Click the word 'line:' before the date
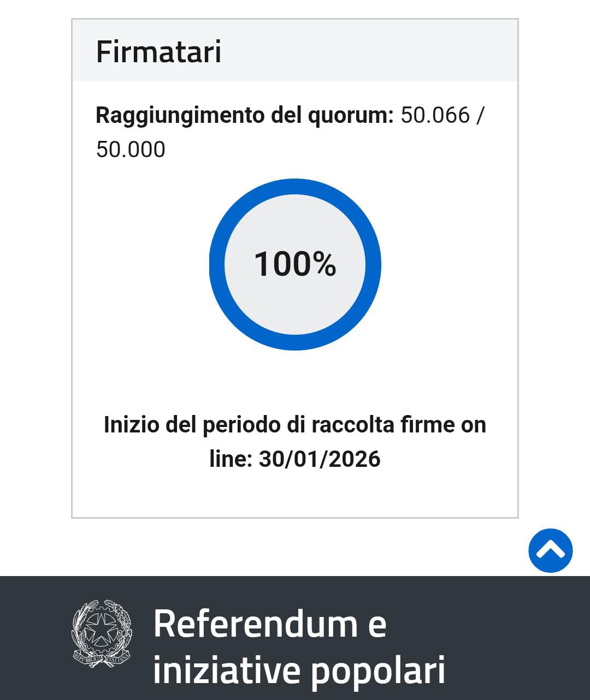This screenshot has height=700, width=590. click(231, 459)
